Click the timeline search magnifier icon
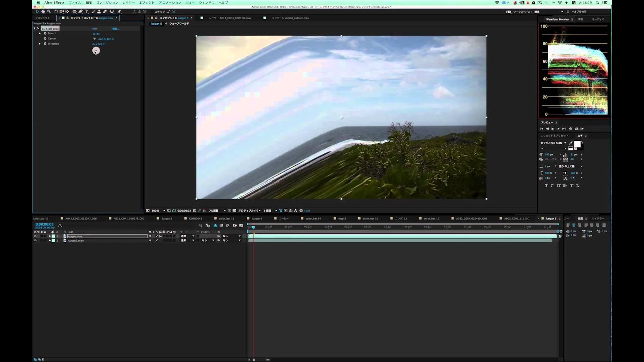This screenshot has height=362, width=644. (x=60, y=225)
